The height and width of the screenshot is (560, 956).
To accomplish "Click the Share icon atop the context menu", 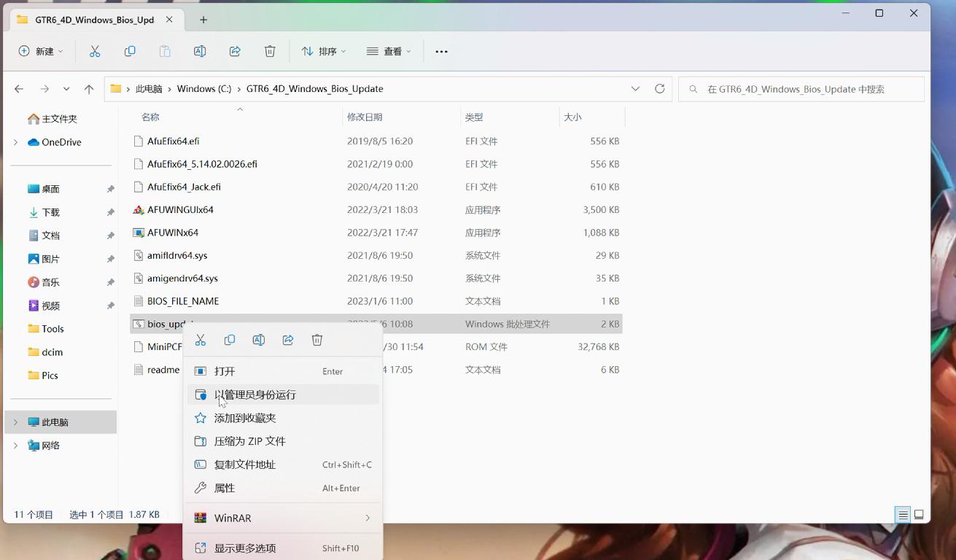I will click(287, 339).
